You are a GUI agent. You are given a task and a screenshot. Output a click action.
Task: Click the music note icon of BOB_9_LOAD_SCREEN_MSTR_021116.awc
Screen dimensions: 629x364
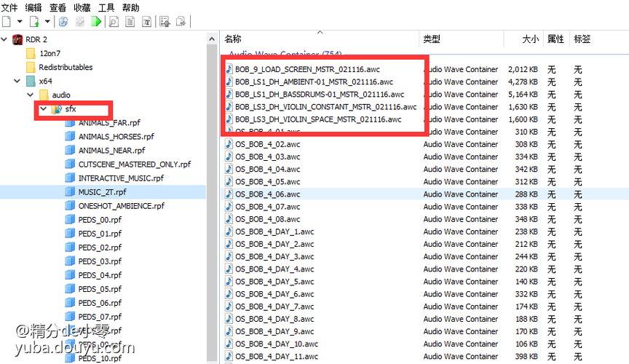[229, 69]
